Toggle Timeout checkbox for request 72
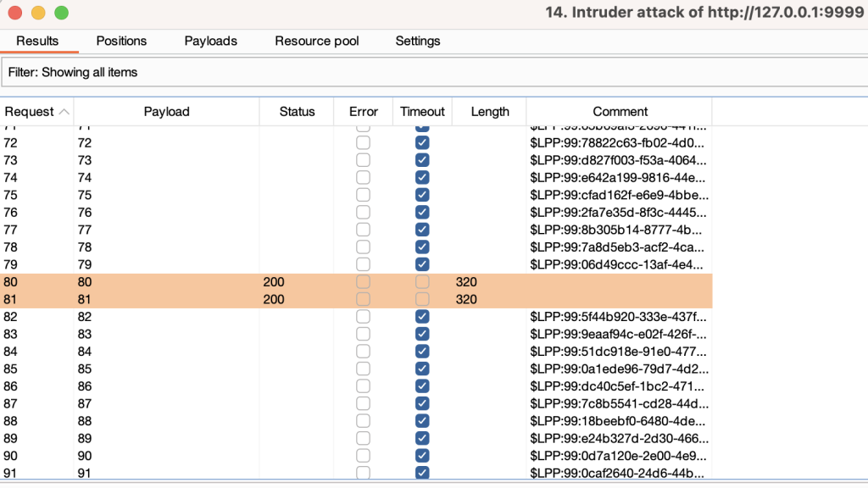The width and height of the screenshot is (868, 488). click(422, 143)
